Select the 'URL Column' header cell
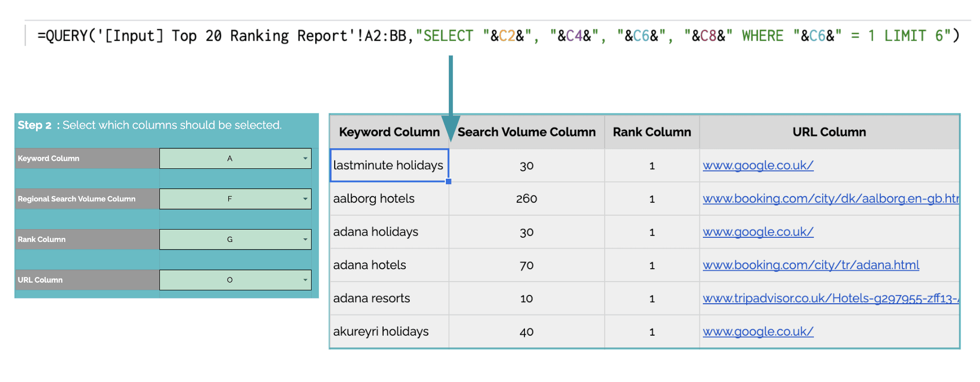980x382 pixels. (x=829, y=132)
